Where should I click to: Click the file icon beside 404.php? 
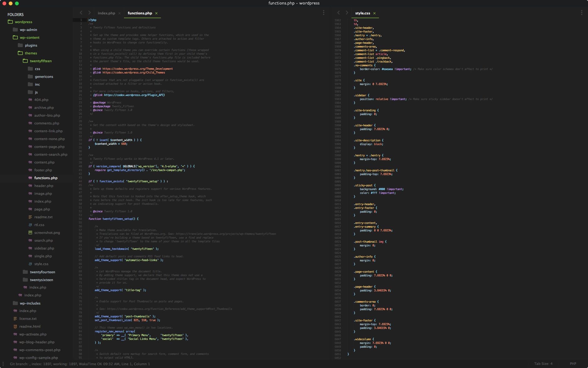(30, 100)
